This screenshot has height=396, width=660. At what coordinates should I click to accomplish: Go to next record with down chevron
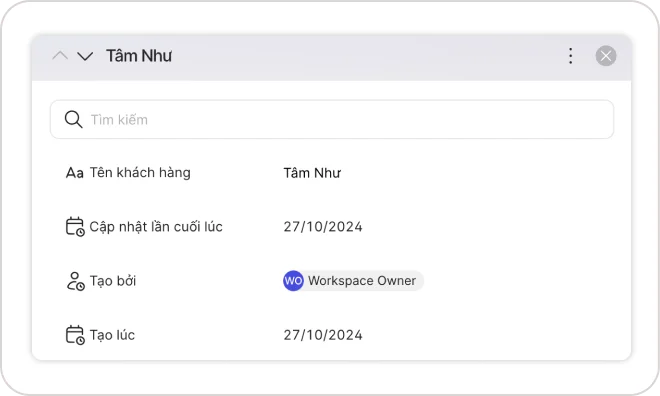coord(85,56)
